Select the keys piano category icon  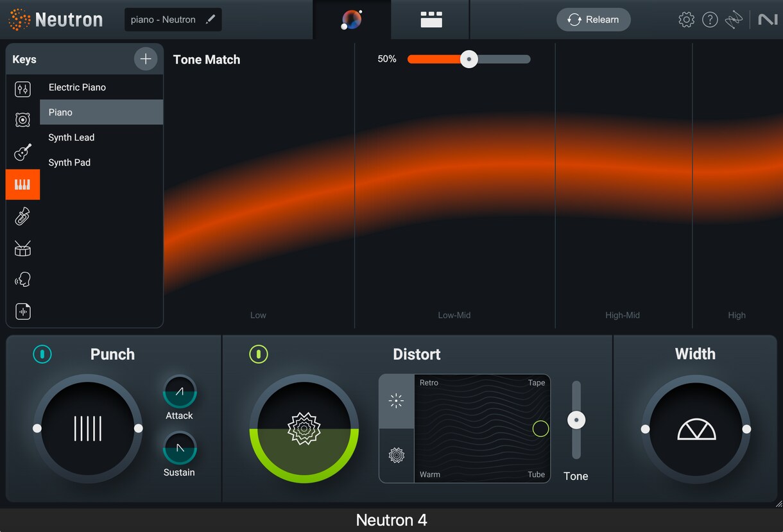22,185
